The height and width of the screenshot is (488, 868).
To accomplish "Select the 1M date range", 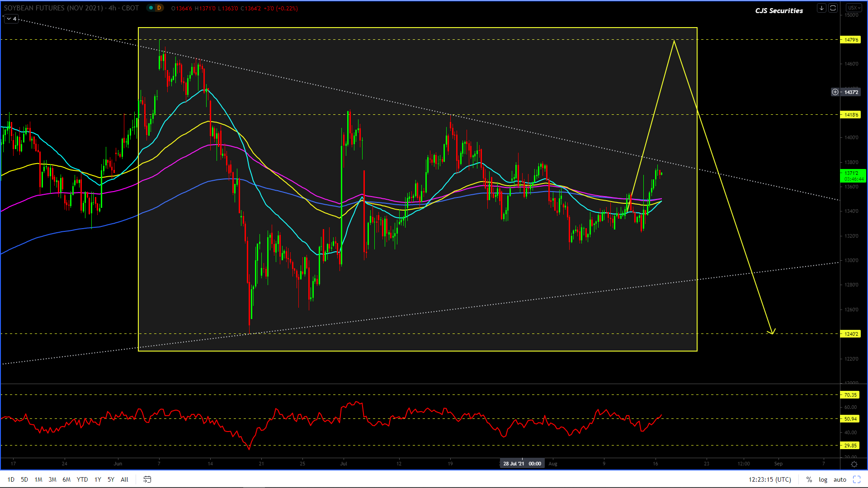I will tap(38, 479).
